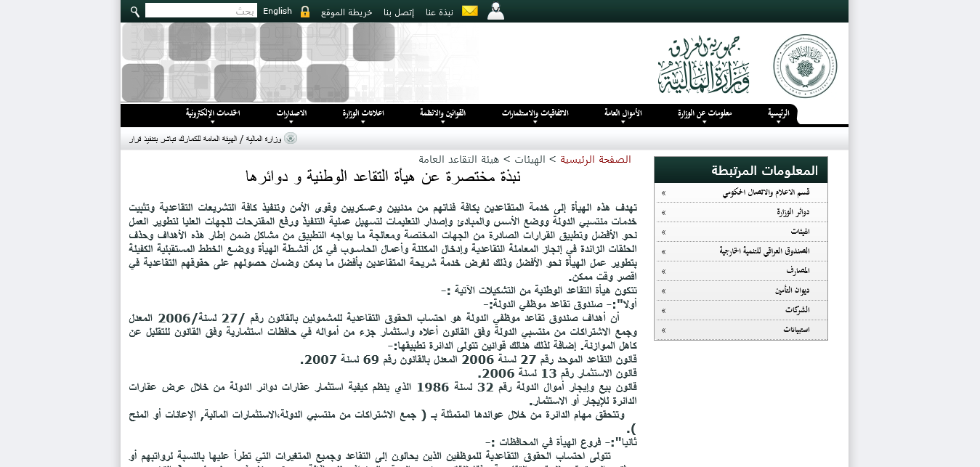980x467 pixels.
Task: Switch site language to English
Action: pyautogui.click(x=278, y=11)
